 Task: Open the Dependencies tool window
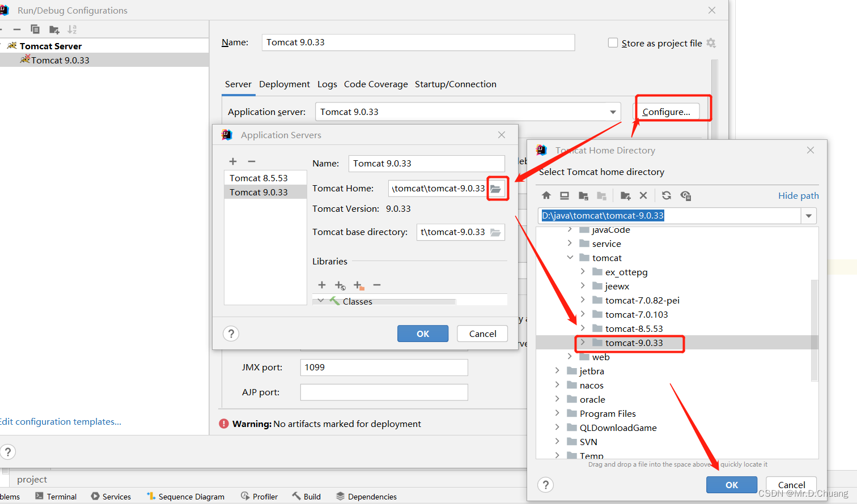[367, 497]
